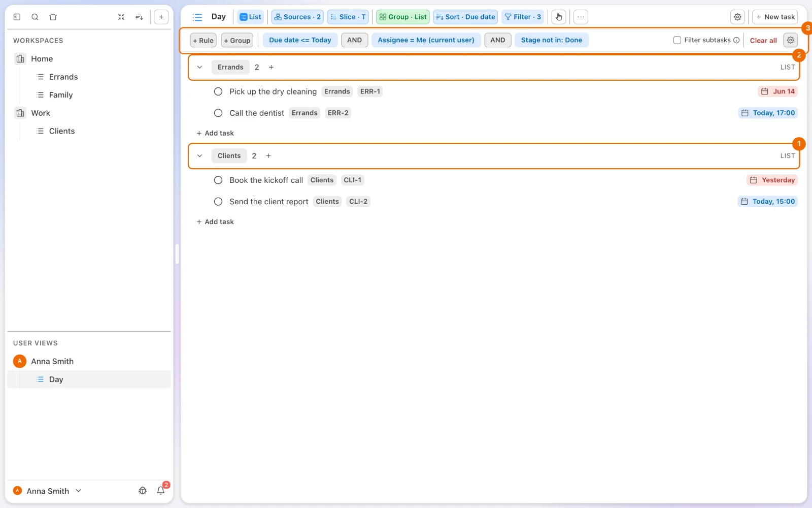The image size is (812, 508).
Task: Open notifications bell with badge
Action: [x=161, y=491]
